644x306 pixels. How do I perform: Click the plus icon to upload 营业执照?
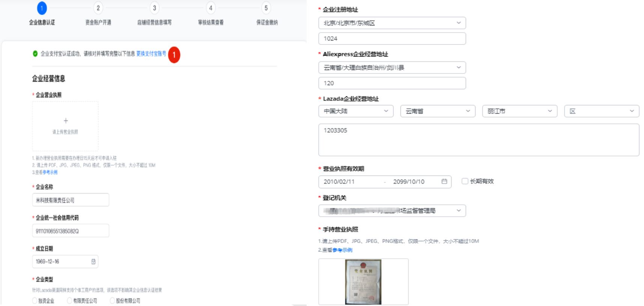tap(66, 121)
